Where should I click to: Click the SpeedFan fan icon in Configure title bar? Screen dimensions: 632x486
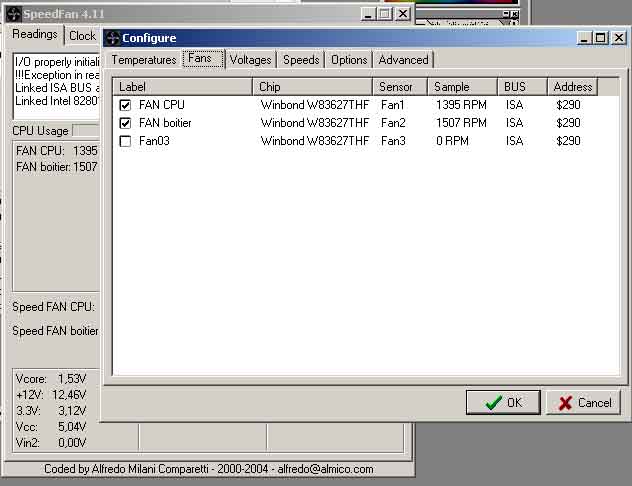tap(113, 38)
